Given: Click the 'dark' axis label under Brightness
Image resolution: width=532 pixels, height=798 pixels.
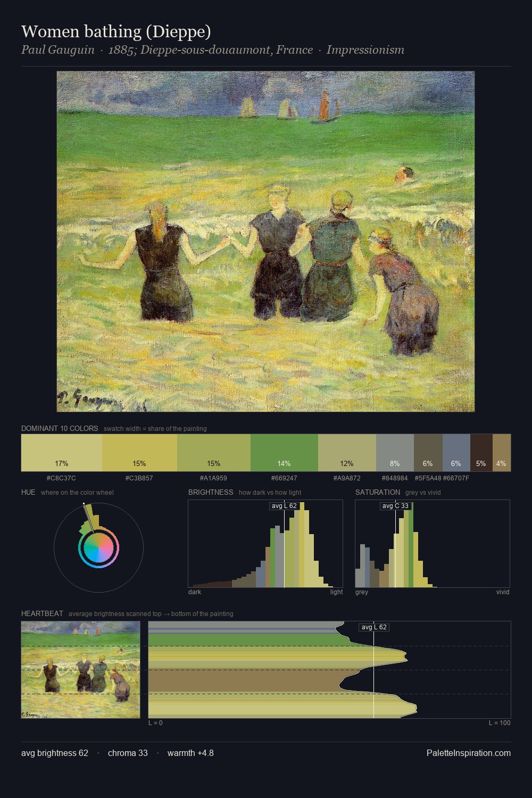Looking at the screenshot, I should click(195, 592).
